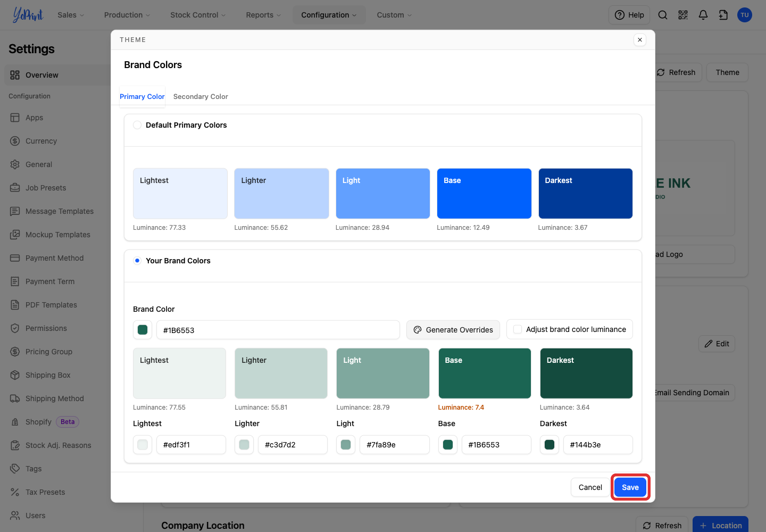Expand the Production menu dropdown

[x=127, y=15]
